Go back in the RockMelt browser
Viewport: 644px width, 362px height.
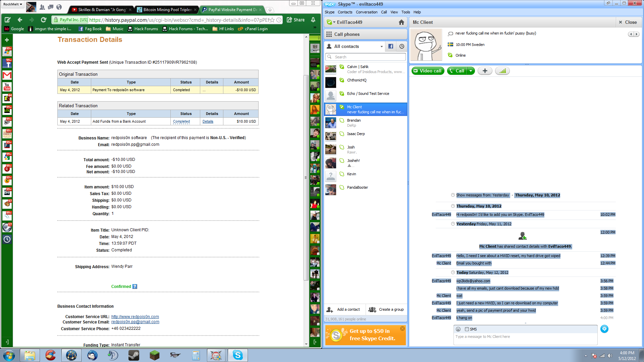(x=20, y=20)
